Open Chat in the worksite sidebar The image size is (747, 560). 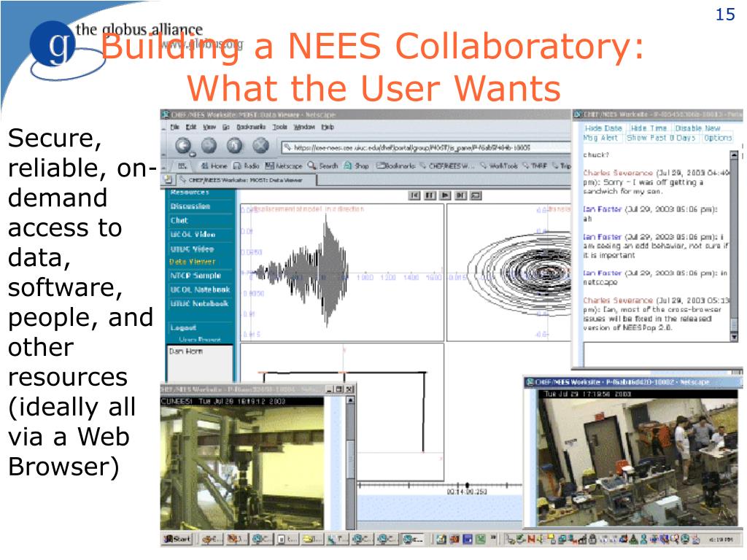click(x=179, y=220)
